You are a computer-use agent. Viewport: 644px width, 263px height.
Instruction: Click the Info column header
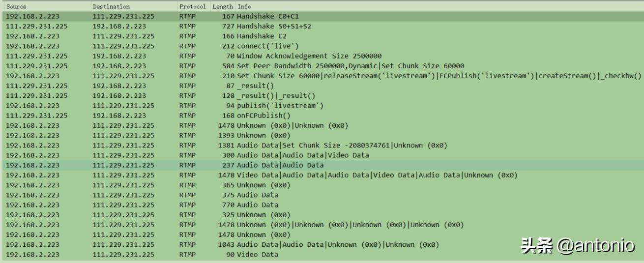coord(244,7)
